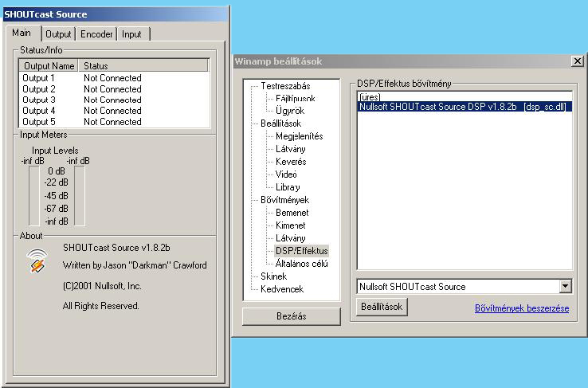Select the Output 5 row
This screenshot has width=588, height=388.
pos(114,122)
